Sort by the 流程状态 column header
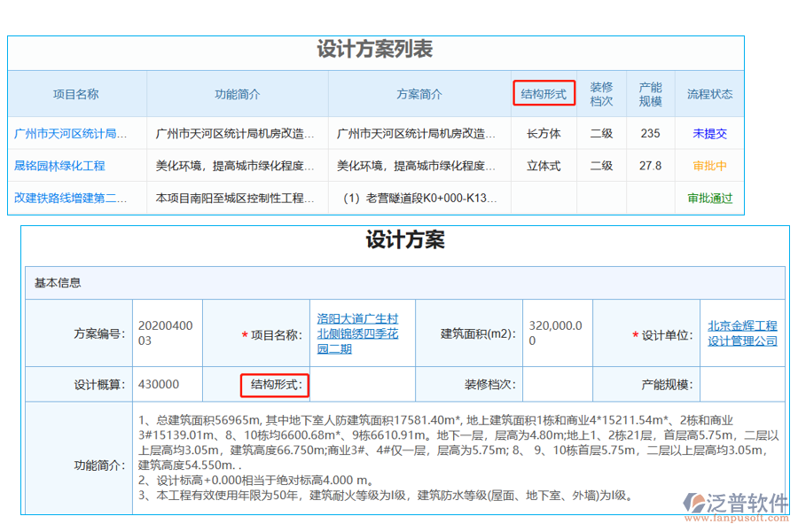798x532 pixels. [x=709, y=93]
